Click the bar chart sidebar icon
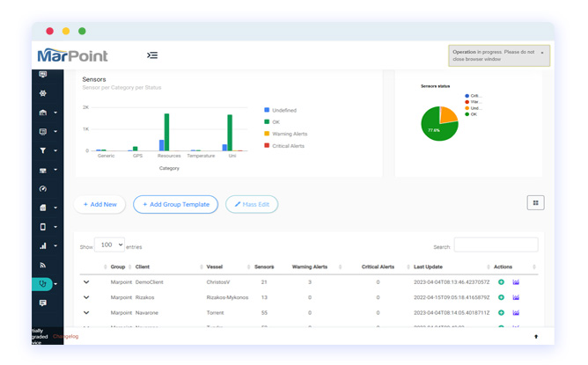 click(43, 246)
